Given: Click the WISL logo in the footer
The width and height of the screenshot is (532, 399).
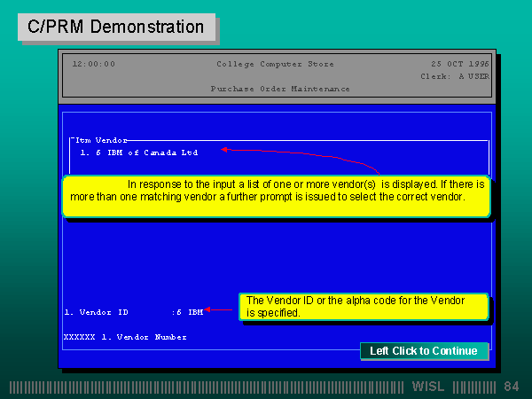Looking at the screenshot, I should [430, 387].
